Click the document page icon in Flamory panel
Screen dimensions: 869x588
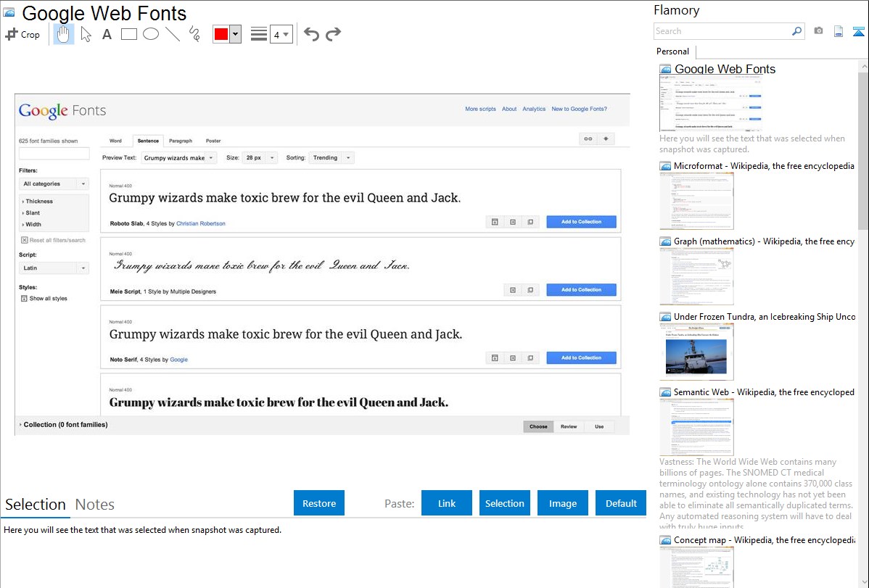pyautogui.click(x=839, y=31)
